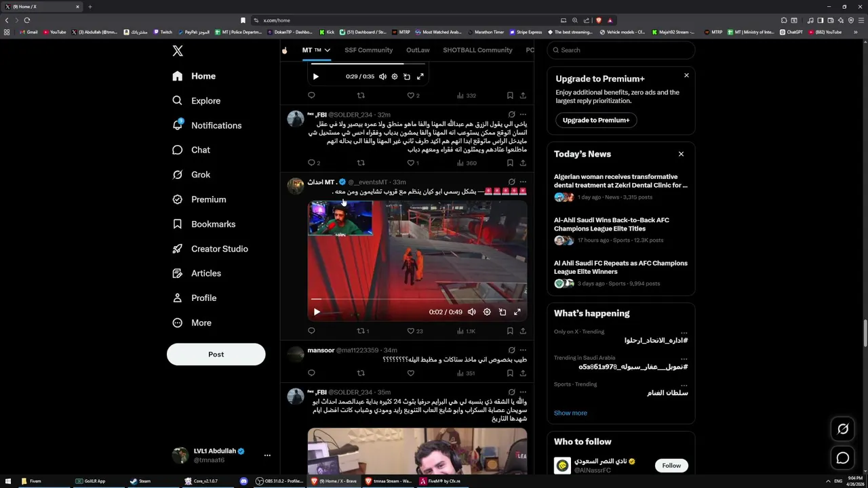Open the More menu in sidebar
Image resolution: width=868 pixels, height=488 pixels.
coord(192,323)
